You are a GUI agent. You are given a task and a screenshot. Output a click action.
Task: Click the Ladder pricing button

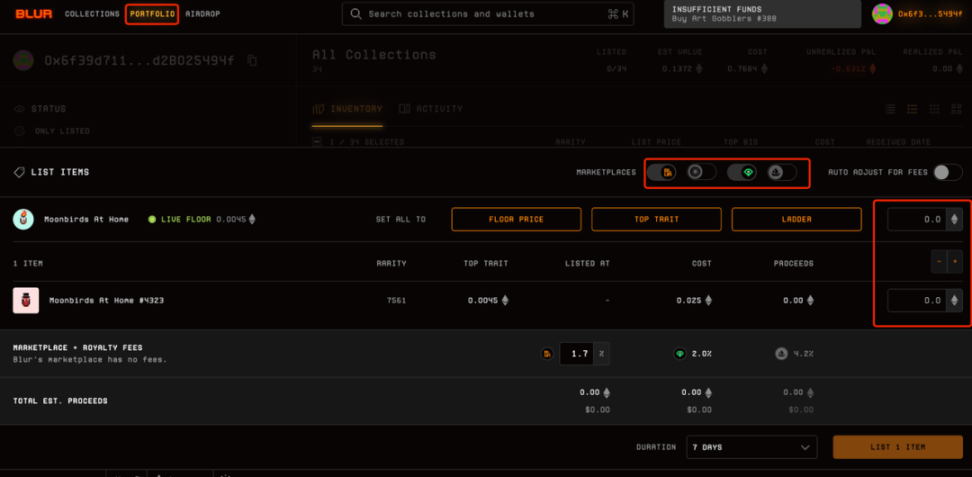point(796,219)
